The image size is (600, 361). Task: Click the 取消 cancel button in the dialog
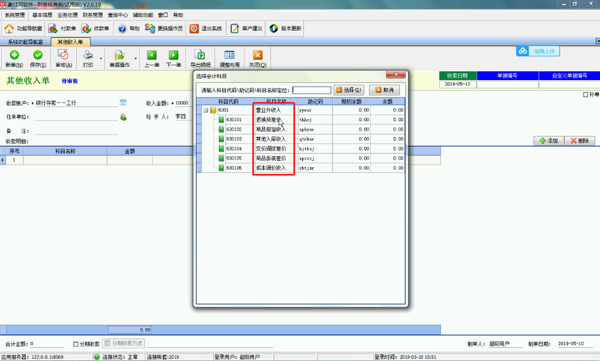(x=385, y=90)
